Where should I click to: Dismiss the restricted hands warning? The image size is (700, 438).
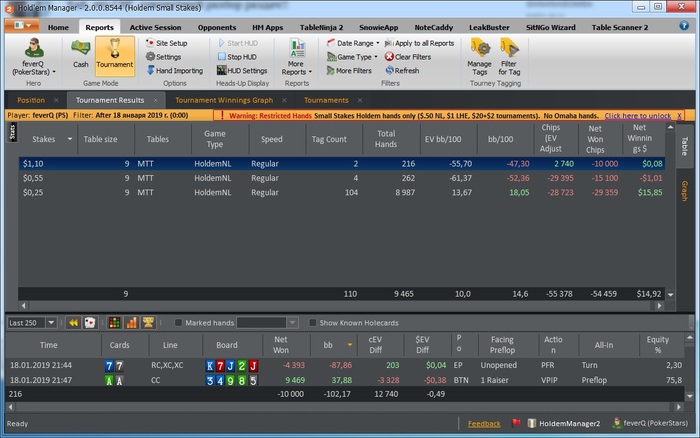[679, 116]
